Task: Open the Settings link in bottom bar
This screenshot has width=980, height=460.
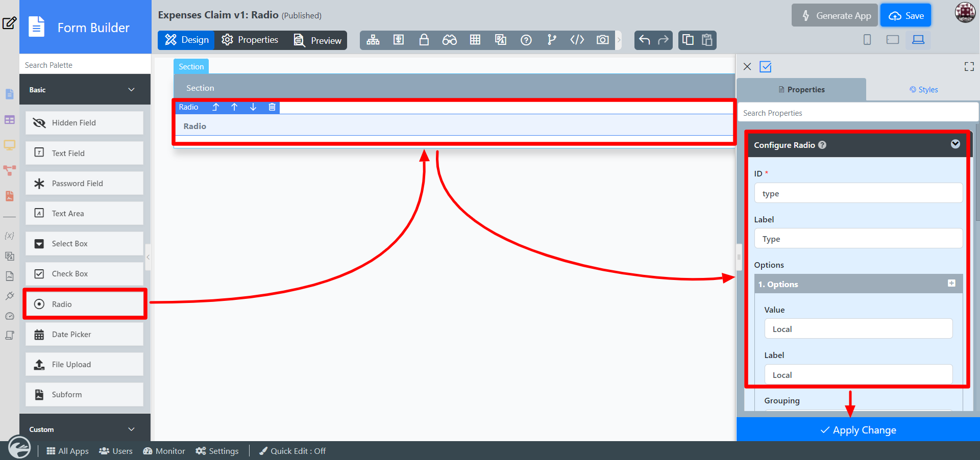Action: click(217, 451)
